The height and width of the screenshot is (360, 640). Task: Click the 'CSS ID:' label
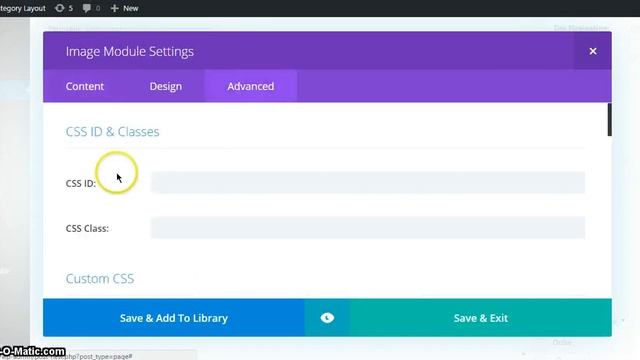[81, 183]
